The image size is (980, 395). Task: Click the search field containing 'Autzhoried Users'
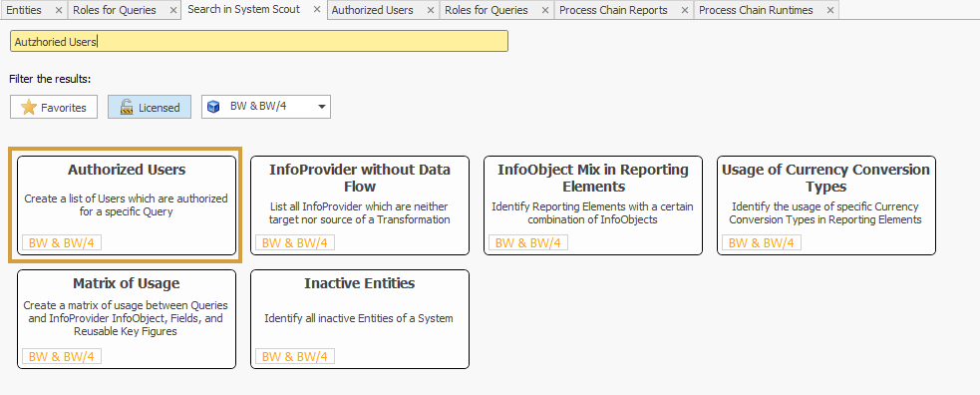(x=259, y=41)
